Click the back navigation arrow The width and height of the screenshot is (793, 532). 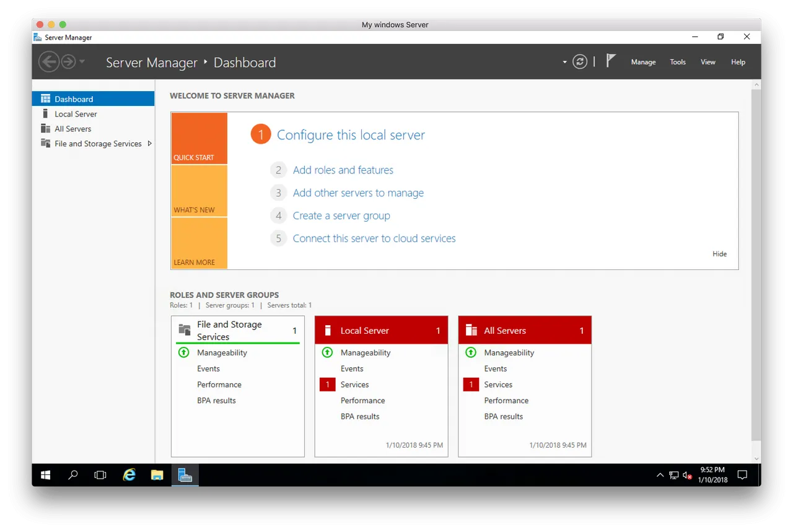(49, 62)
